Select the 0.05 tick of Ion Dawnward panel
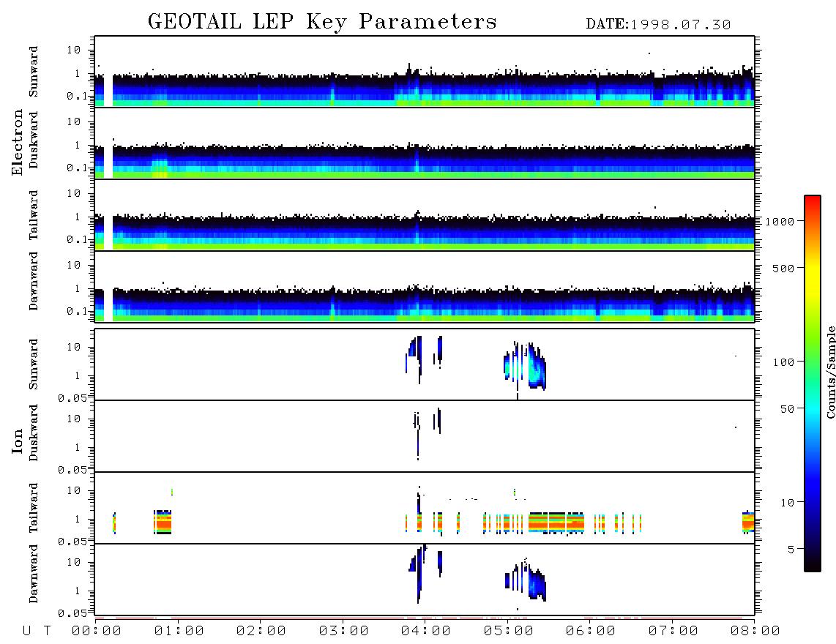This screenshot has width=836, height=644. [x=72, y=613]
